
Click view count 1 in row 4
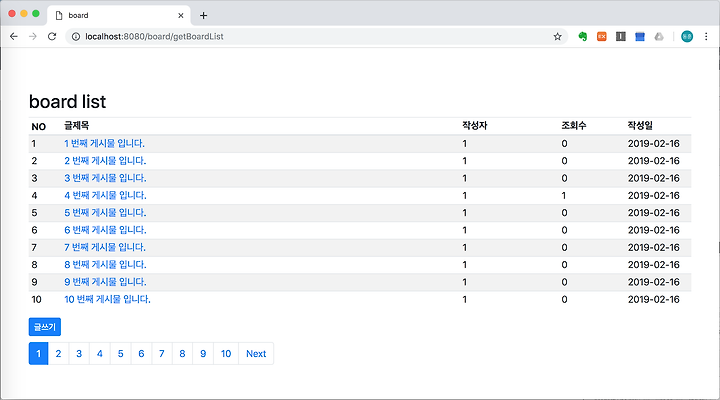[x=563, y=195]
